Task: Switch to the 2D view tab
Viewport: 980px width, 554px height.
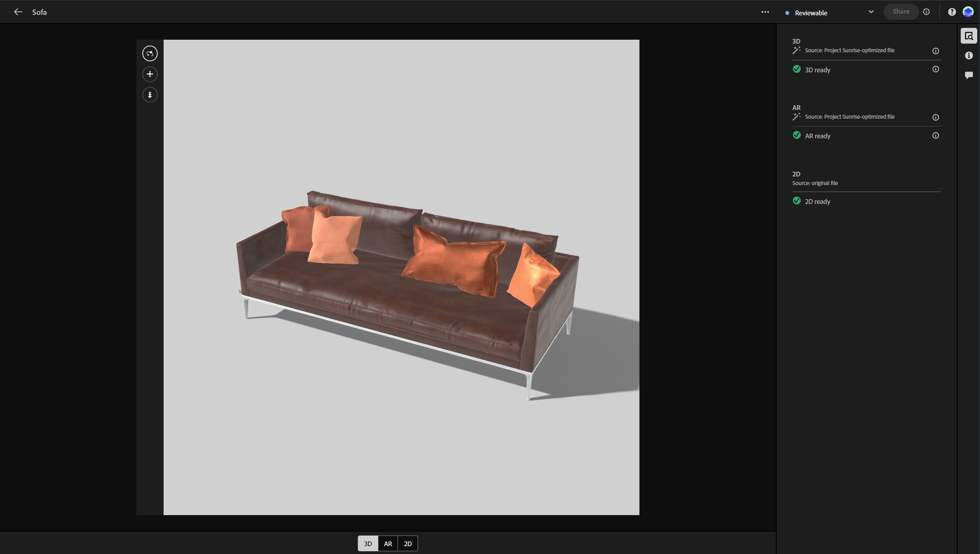Action: [x=408, y=543]
